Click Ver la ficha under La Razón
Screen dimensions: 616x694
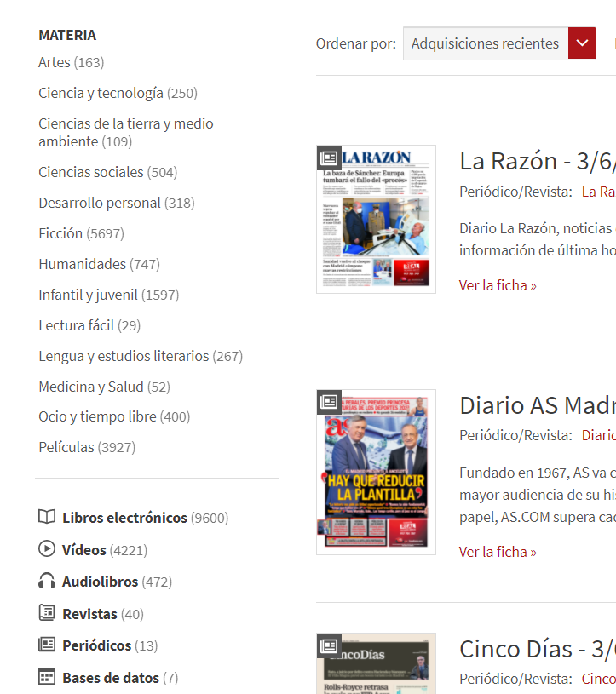point(498,285)
